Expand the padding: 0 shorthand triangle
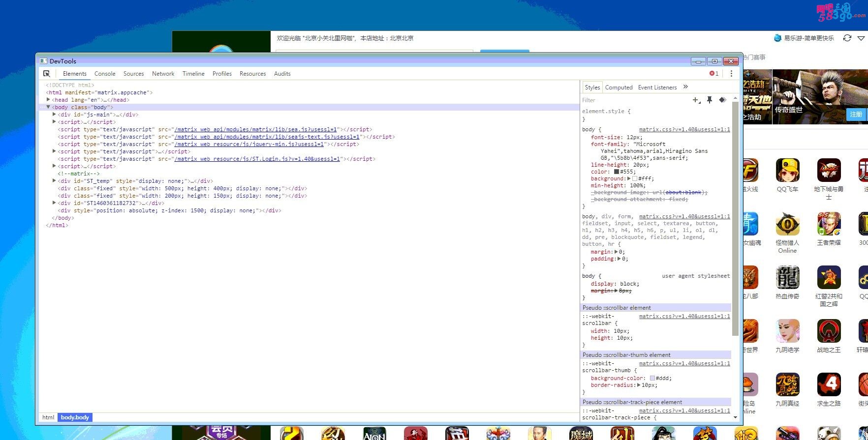Image resolution: width=868 pixels, height=440 pixels. (620, 259)
